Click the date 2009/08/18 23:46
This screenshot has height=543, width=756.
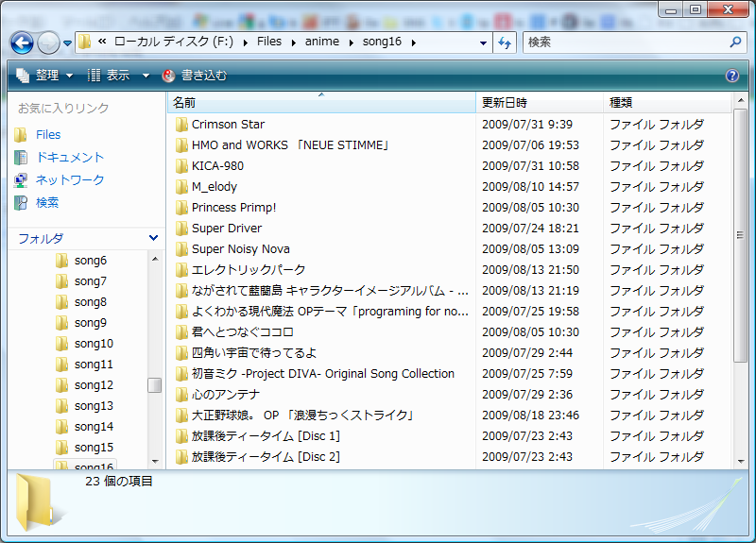(x=530, y=416)
